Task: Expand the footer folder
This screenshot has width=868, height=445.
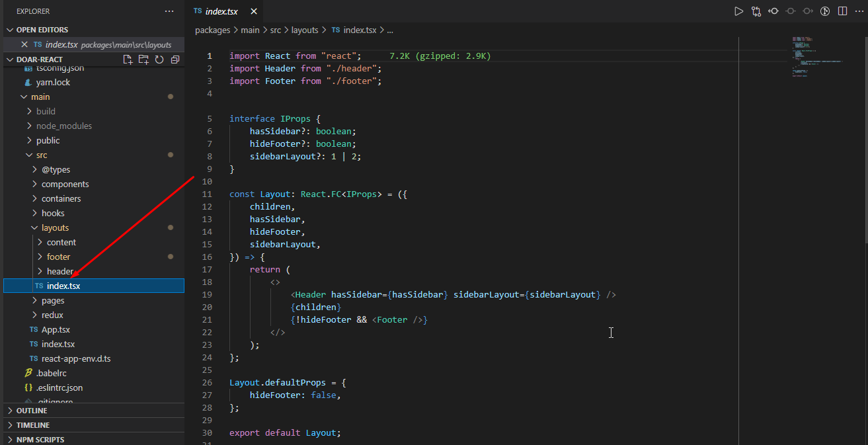Action: (x=94, y=257)
